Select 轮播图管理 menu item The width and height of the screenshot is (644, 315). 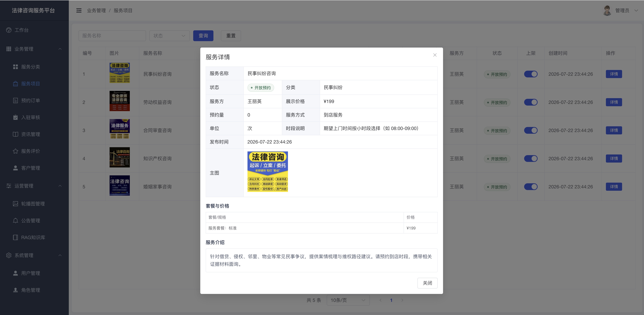tap(34, 204)
